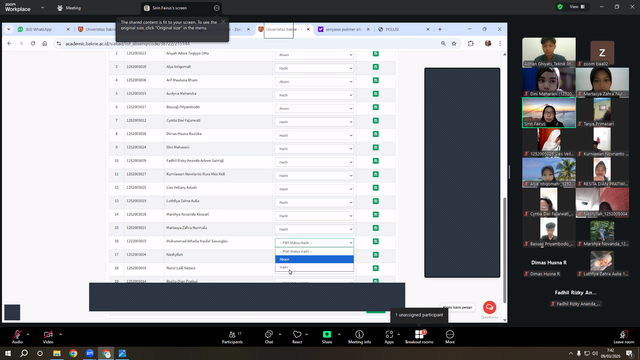The width and height of the screenshot is (640, 360).
Task: Click the zoom baa02 participant tile
Action: tap(602, 52)
